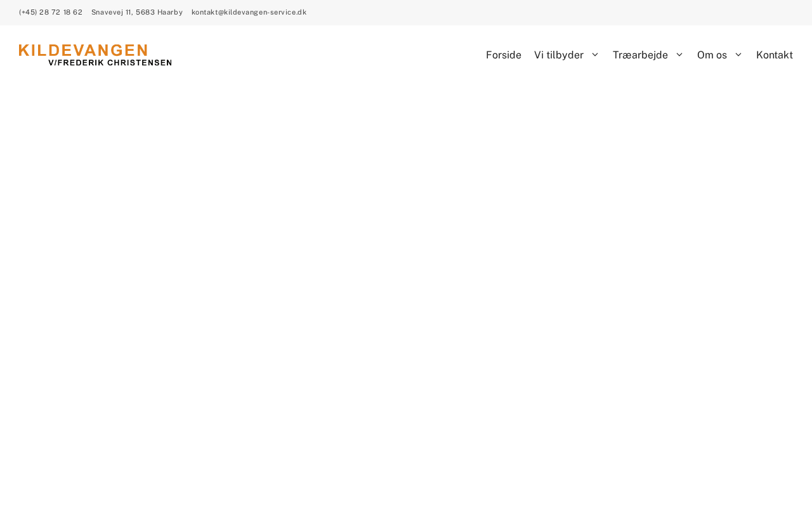
Task: Expand the Om os dropdown chevron
Action: tap(738, 55)
